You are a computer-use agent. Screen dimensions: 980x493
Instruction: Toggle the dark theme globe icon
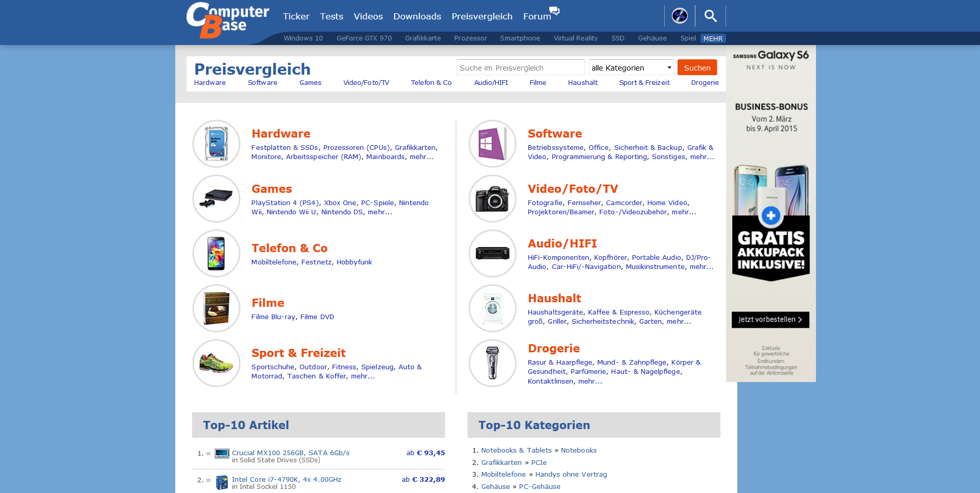click(x=680, y=16)
